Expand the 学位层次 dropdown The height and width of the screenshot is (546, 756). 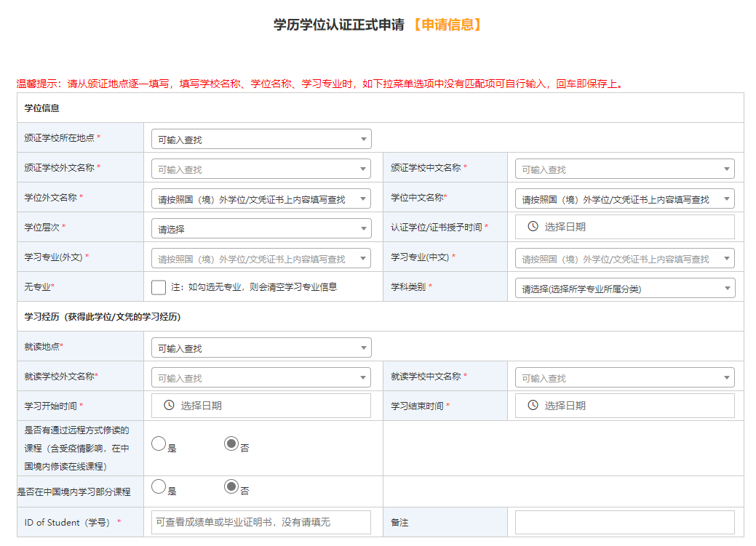(261, 228)
